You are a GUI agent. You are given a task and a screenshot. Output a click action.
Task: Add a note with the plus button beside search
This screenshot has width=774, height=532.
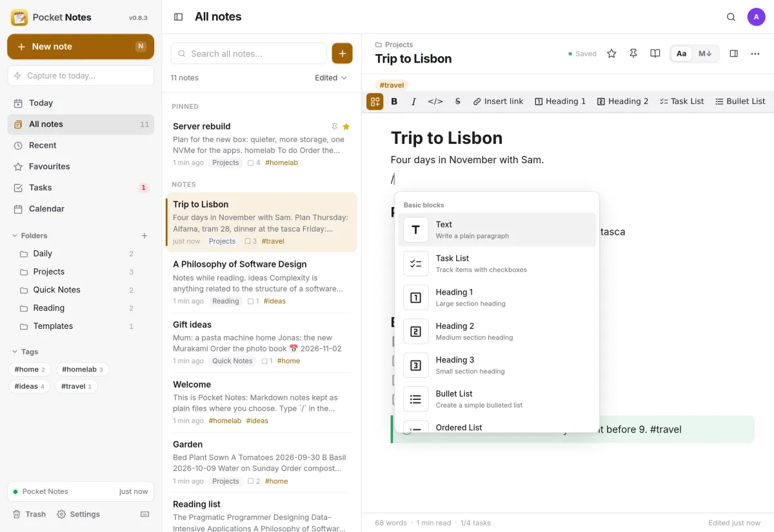coord(342,54)
